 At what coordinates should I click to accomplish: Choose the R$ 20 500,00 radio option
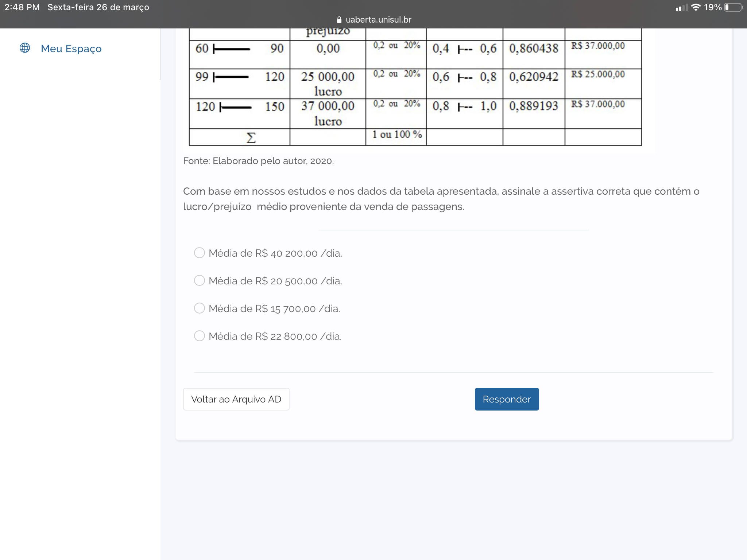(x=200, y=280)
